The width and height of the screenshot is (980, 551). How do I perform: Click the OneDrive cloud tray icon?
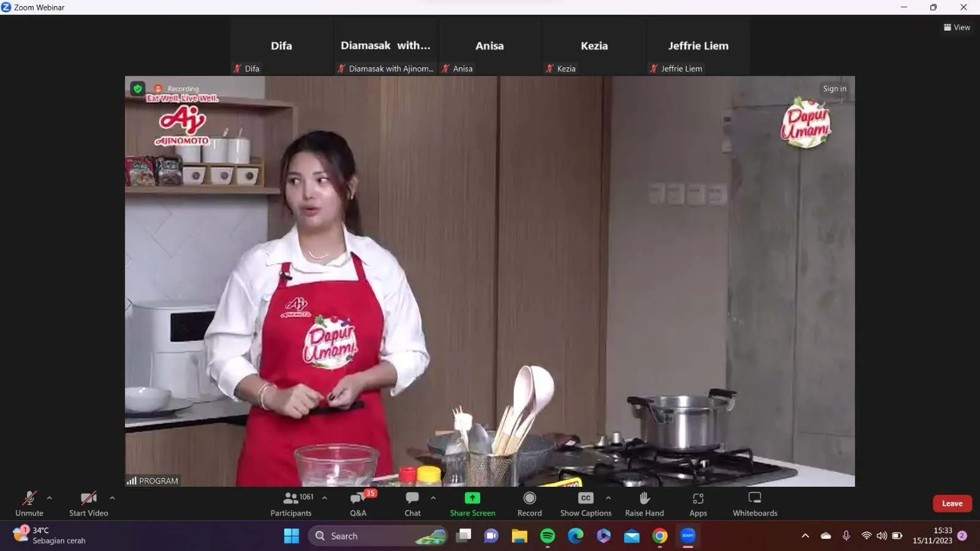click(826, 536)
